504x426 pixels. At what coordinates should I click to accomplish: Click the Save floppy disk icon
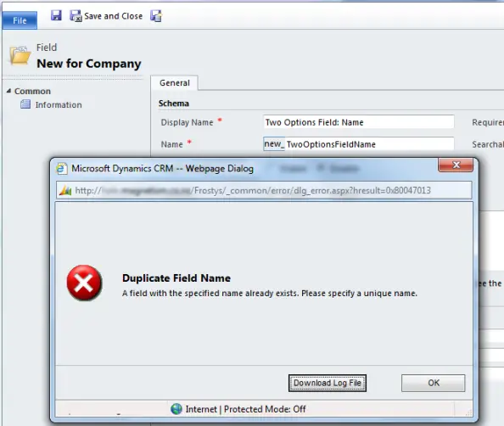click(x=56, y=15)
